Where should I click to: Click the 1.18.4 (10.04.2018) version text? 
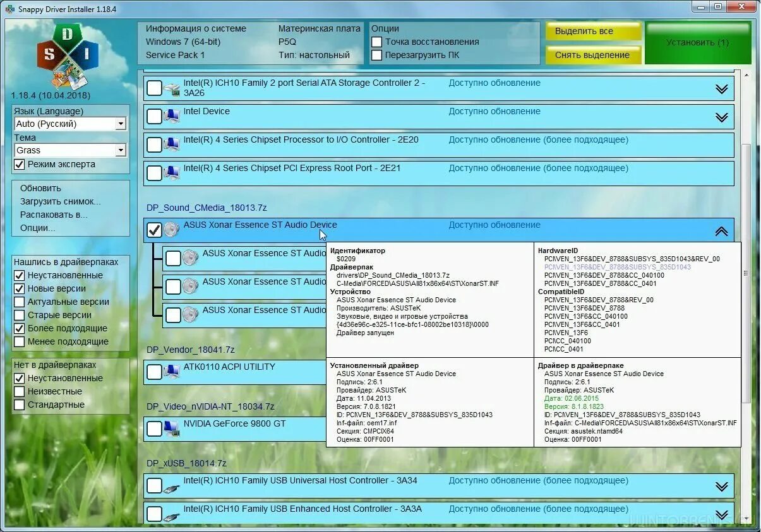pos(51,95)
